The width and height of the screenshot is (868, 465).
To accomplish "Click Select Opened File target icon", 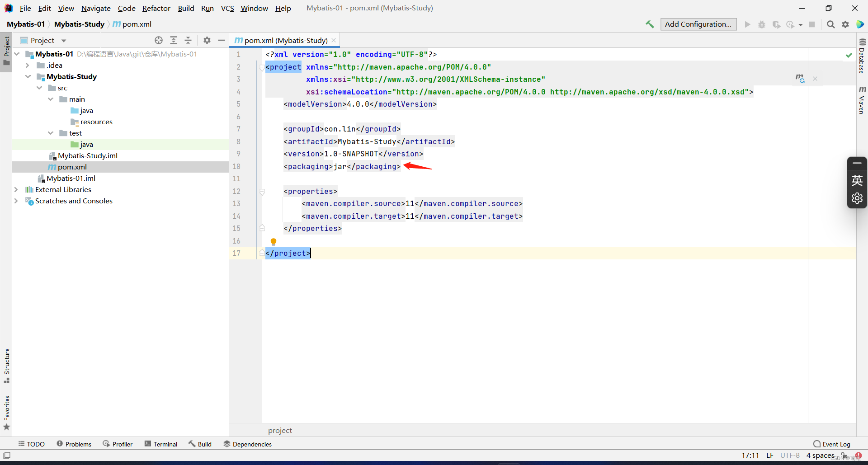I will tap(159, 40).
